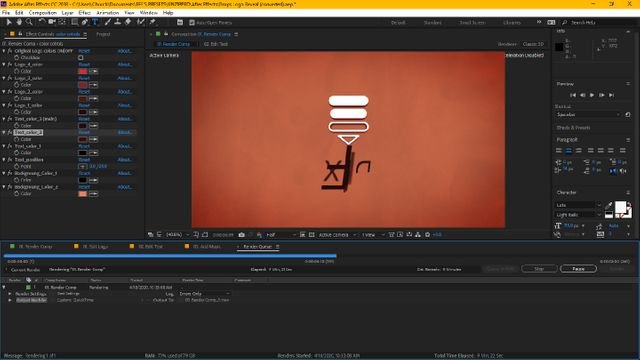Collapse the Background_Color_1 effect
Screen dimensions: 640x360
[4, 173]
